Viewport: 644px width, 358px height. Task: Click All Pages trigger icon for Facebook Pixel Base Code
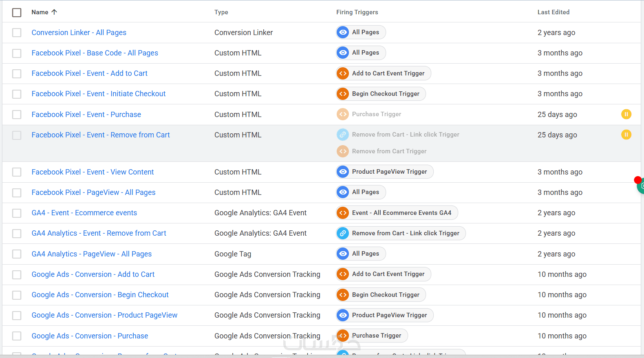click(343, 53)
